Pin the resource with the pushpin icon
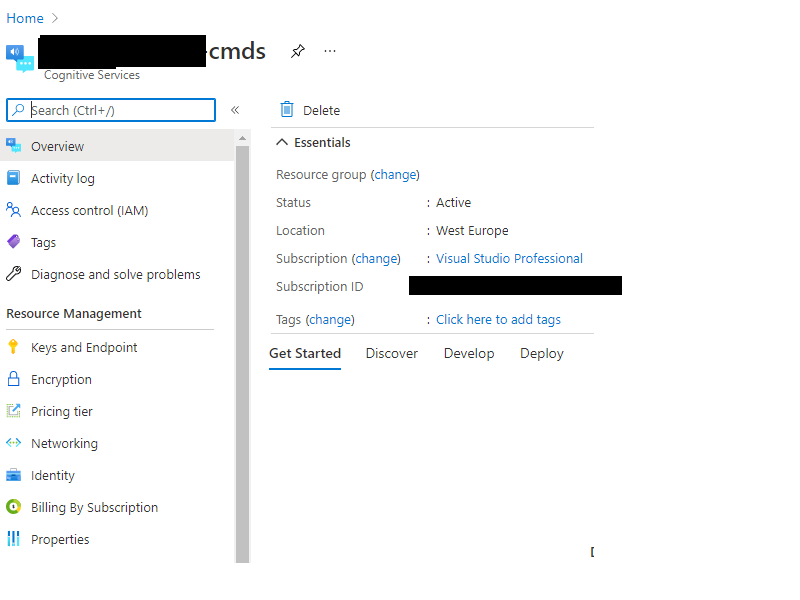The image size is (800, 600). coord(297,51)
